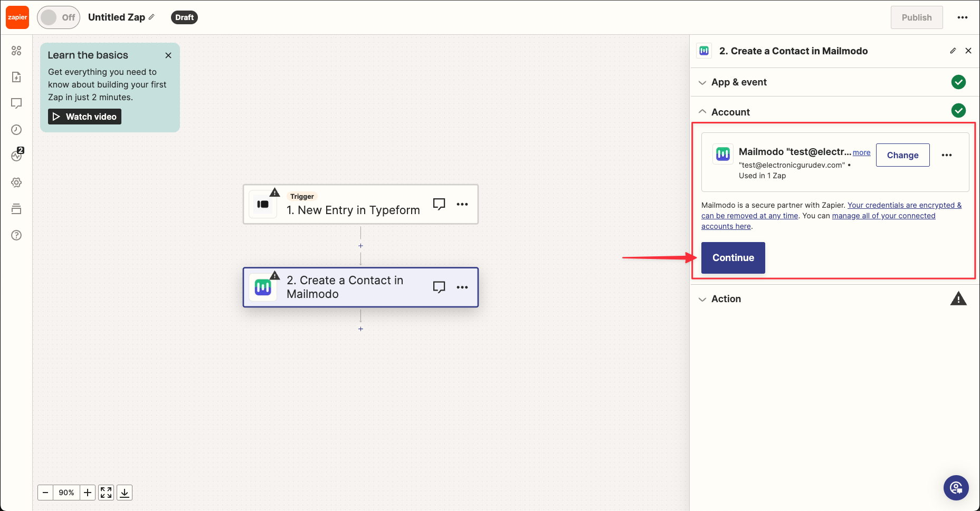Open the status icon with 2 badge

(x=17, y=155)
